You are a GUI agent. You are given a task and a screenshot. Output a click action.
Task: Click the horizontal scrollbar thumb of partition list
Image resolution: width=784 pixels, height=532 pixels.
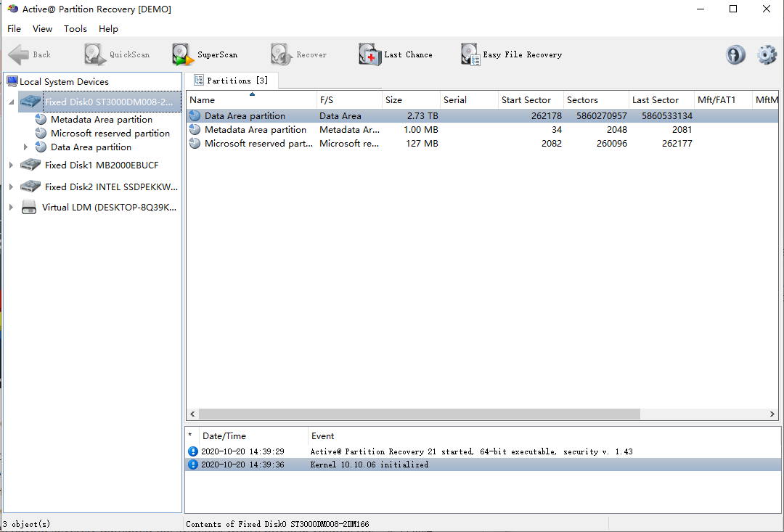coord(419,414)
